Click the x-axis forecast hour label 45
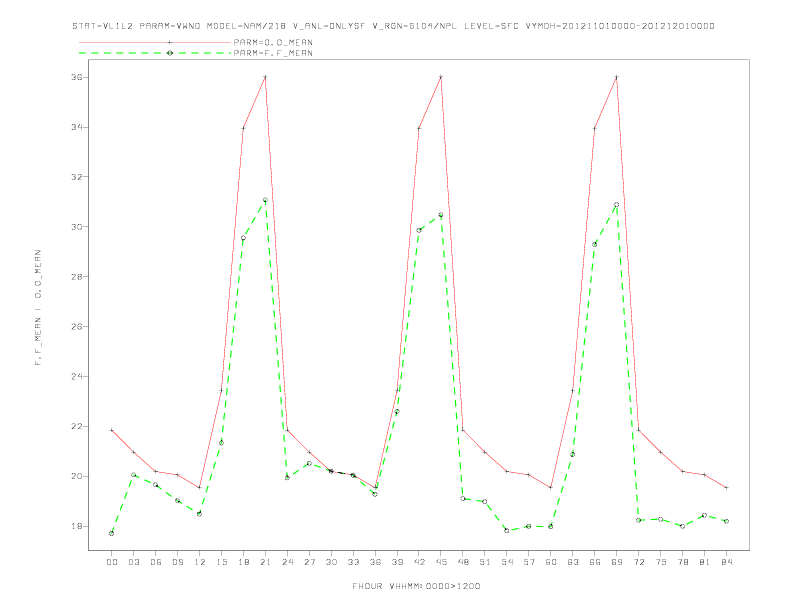The image size is (792, 612). point(441,562)
